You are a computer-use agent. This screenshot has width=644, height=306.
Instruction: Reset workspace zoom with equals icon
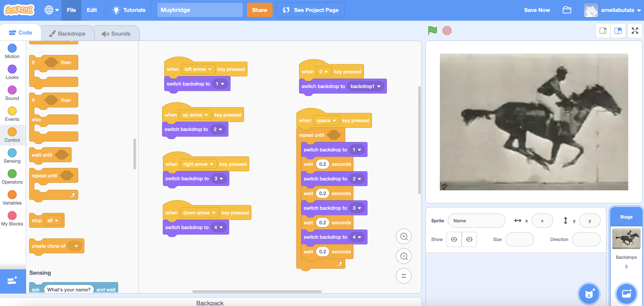click(404, 276)
